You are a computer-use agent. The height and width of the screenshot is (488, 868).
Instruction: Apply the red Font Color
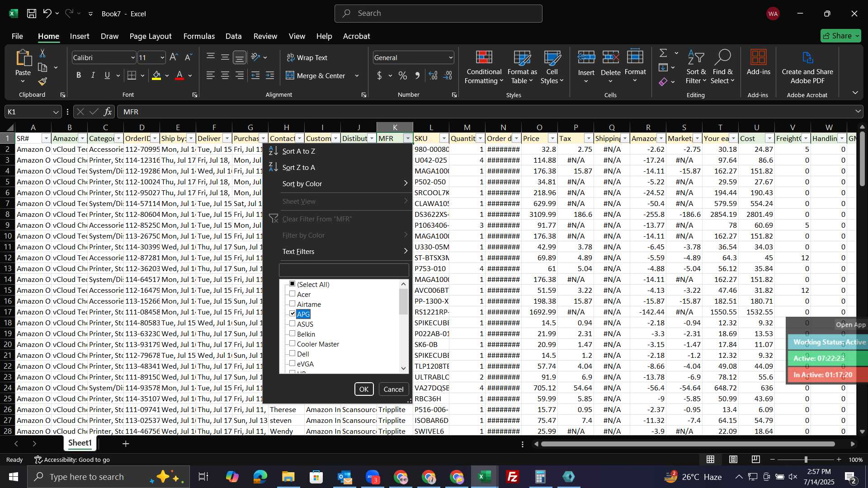pos(179,75)
